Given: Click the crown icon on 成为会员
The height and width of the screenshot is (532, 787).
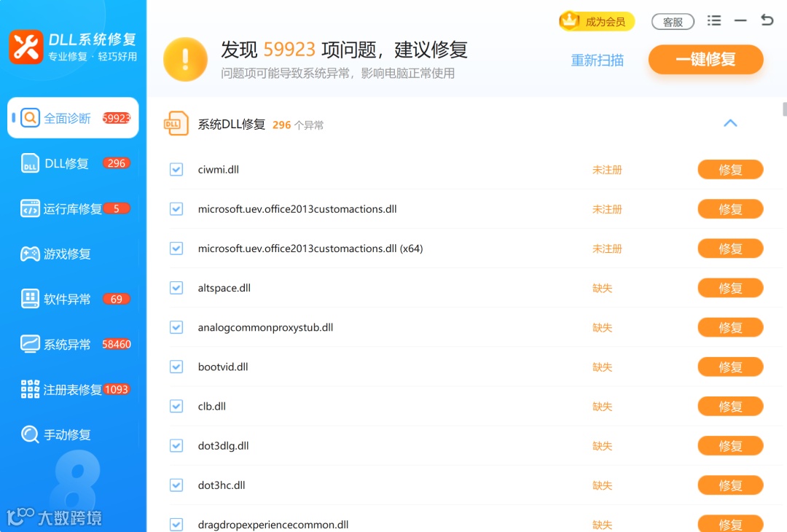Looking at the screenshot, I should 570,20.
